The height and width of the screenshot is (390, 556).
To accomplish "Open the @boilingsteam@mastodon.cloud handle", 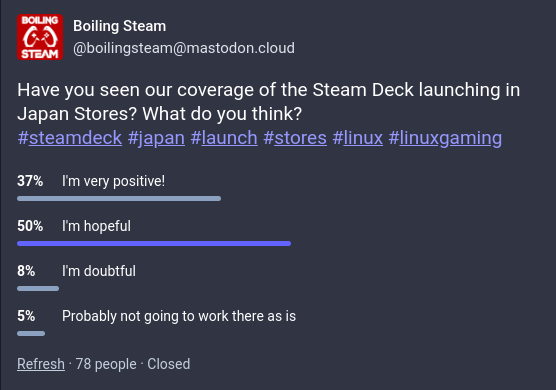I will (184, 48).
